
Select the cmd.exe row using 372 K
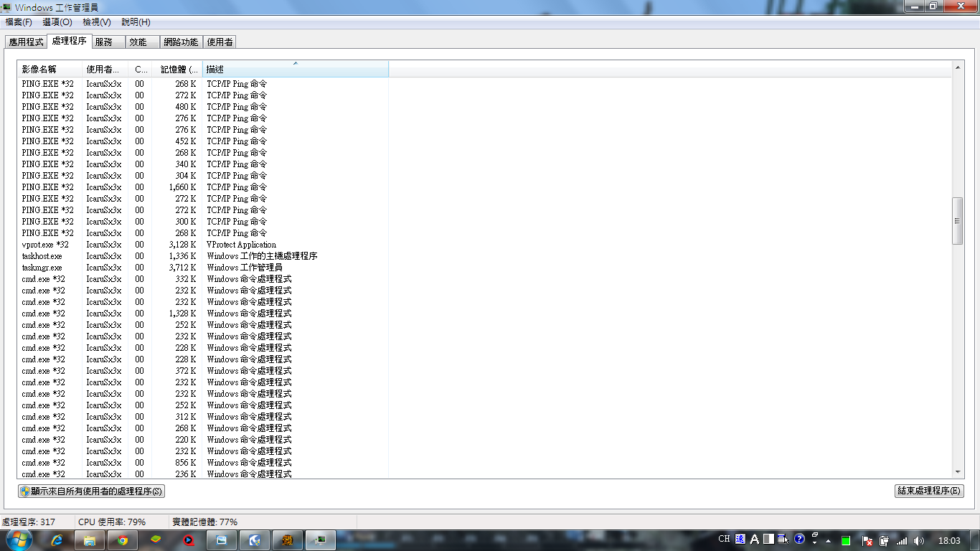click(202, 371)
